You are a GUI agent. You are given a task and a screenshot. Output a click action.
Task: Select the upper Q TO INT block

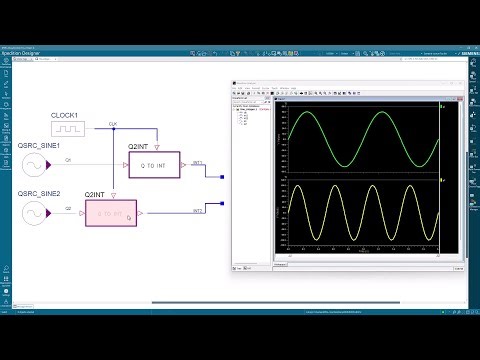[x=154, y=165]
